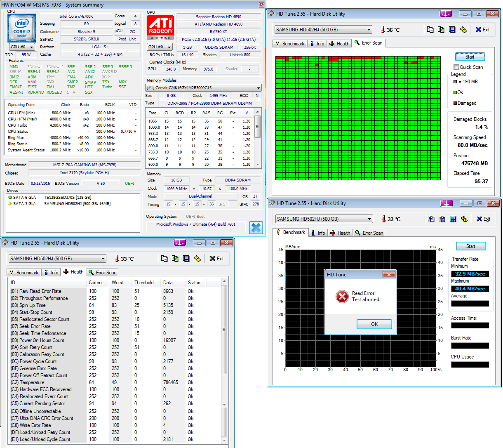Switch to Benchmark tab in Health HD Tune window
This screenshot has height=448, width=503.
24,272
